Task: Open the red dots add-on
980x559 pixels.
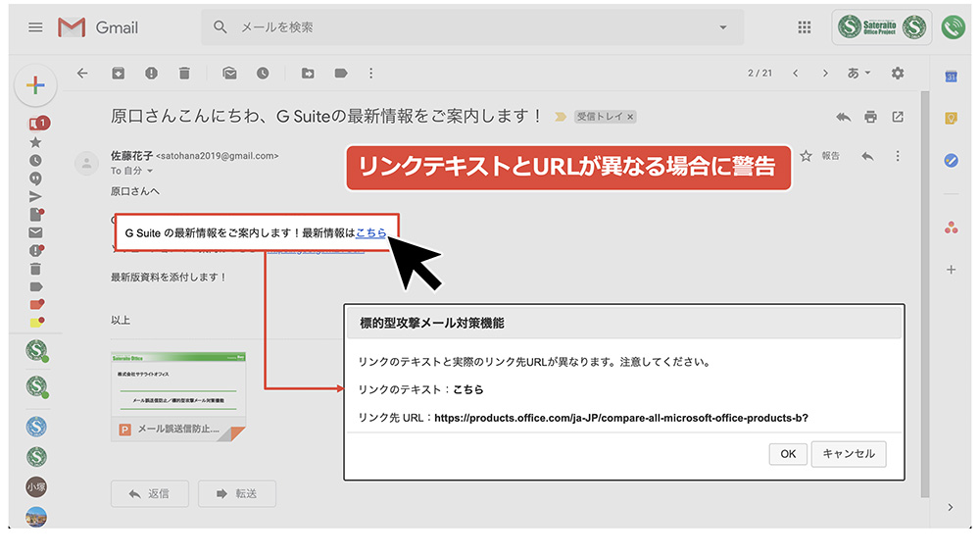Action: click(952, 228)
